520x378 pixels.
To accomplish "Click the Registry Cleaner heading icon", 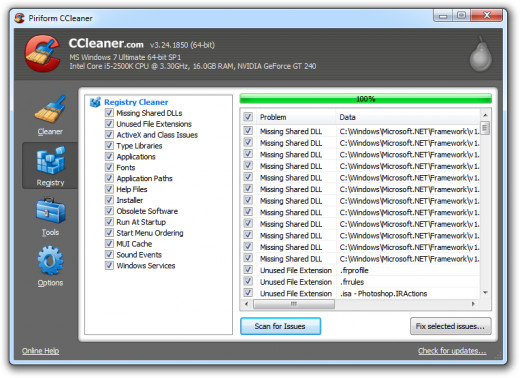I will (x=95, y=102).
